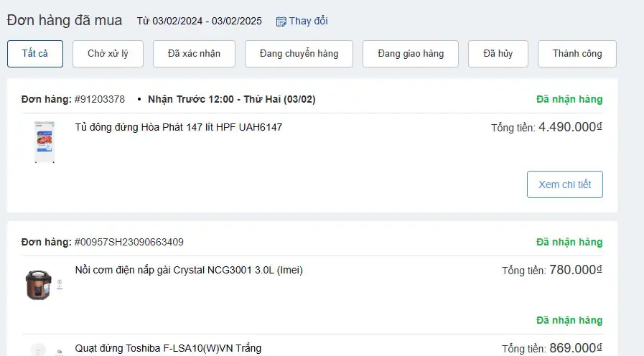Switch to the Chờ xử lý tab
The width and height of the screenshot is (644, 356).
[x=108, y=54]
